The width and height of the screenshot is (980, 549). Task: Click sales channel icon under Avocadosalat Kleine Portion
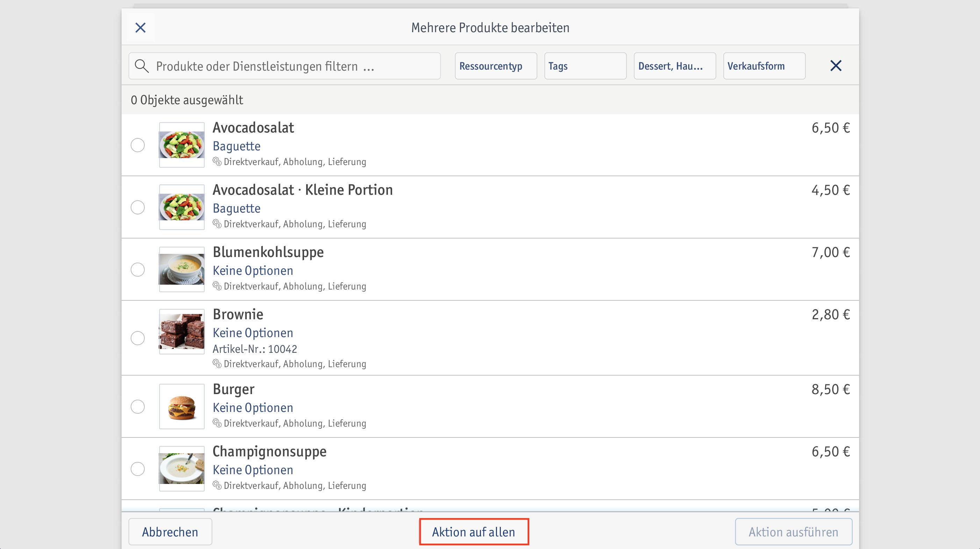click(x=217, y=223)
